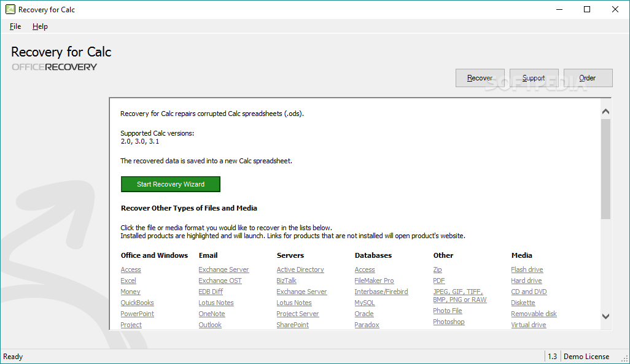The height and width of the screenshot is (364, 630).
Task: Open the FileMaker Pro link
Action: (x=374, y=281)
